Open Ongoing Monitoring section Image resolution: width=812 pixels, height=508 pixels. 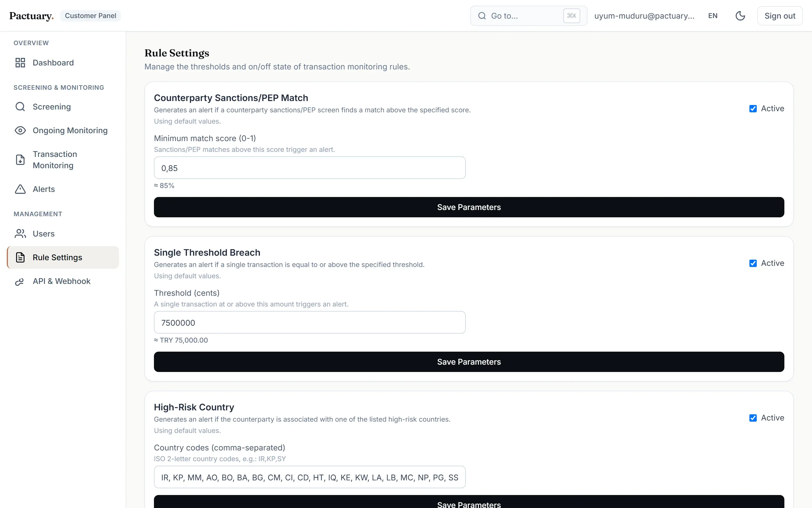click(63, 130)
